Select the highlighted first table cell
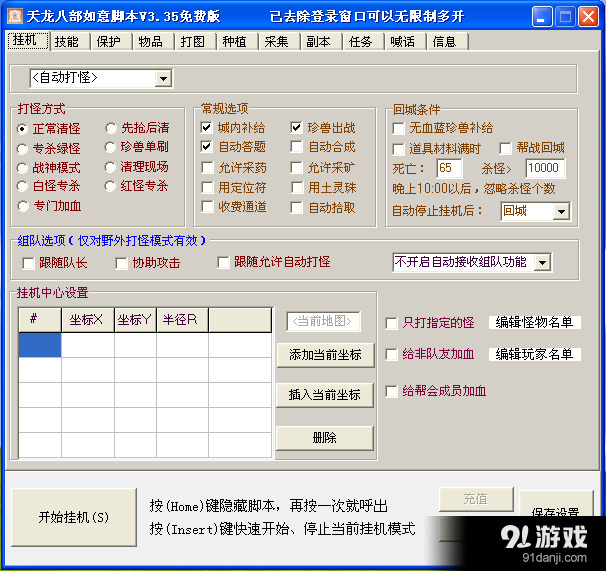This screenshot has height=571, width=606. pos(40,345)
